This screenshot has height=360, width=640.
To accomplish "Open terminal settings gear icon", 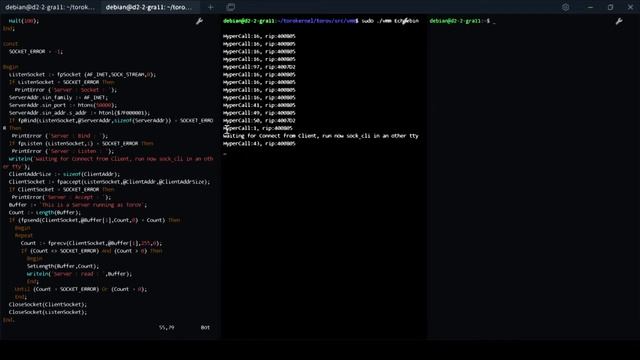I will [565, 7].
